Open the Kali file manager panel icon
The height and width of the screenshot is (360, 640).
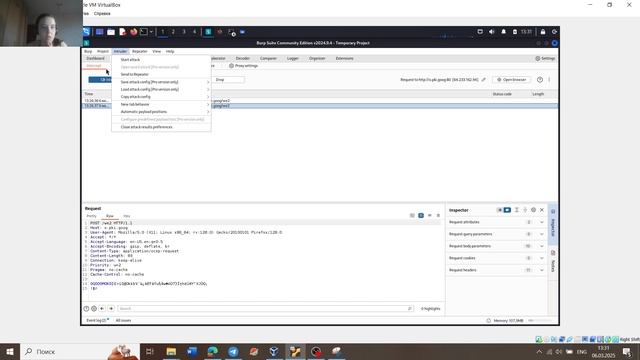coord(111,32)
